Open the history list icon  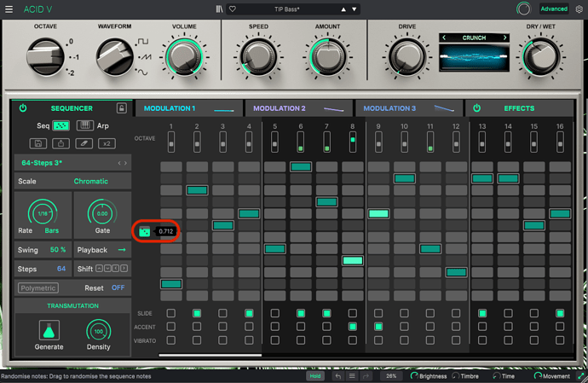coord(352,376)
